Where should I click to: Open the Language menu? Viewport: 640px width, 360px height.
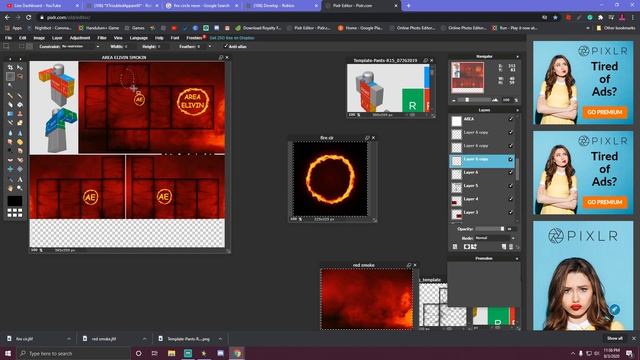[138, 38]
